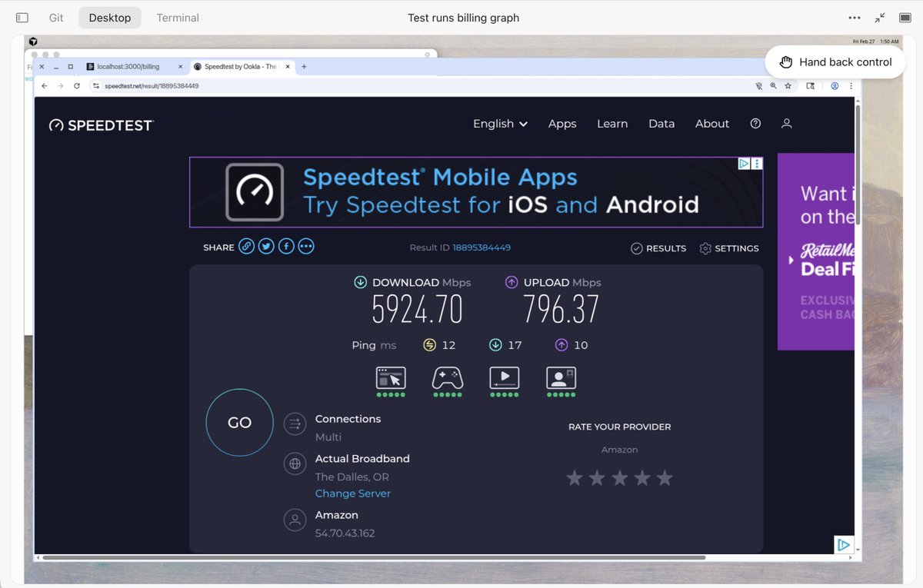
Task: Switch to the Desktop tab
Action: (x=110, y=18)
